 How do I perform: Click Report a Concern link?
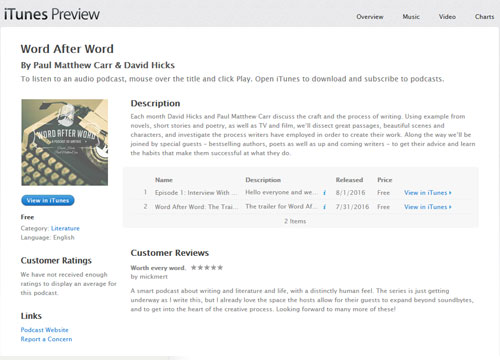(46, 339)
